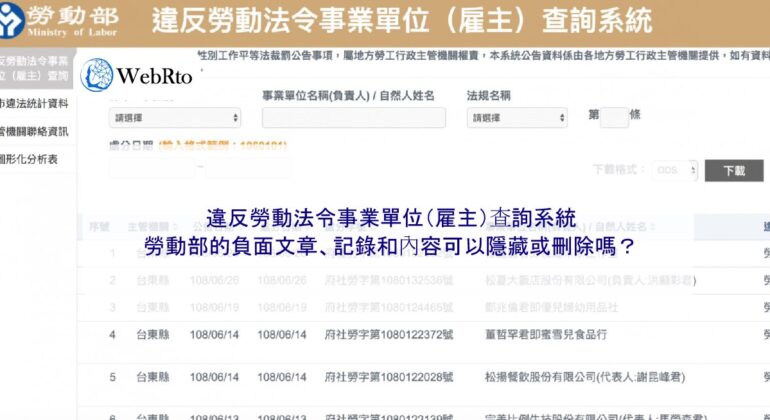Click the 事業單位名稱 input field
770x420 pixels.
354,118
